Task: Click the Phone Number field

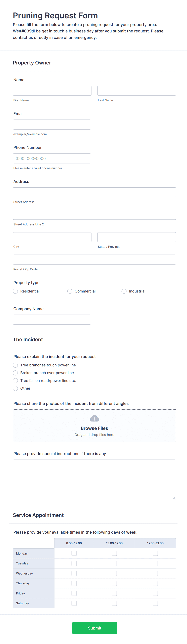Action: point(52,158)
